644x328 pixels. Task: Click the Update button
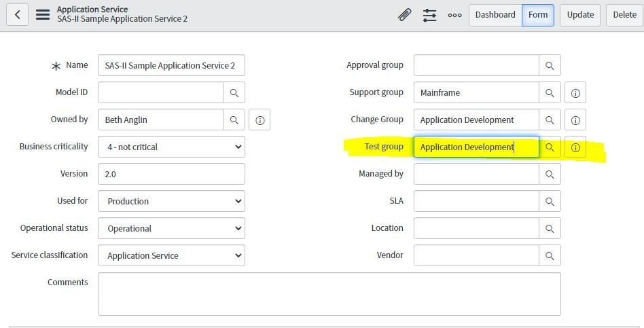pyautogui.click(x=580, y=15)
